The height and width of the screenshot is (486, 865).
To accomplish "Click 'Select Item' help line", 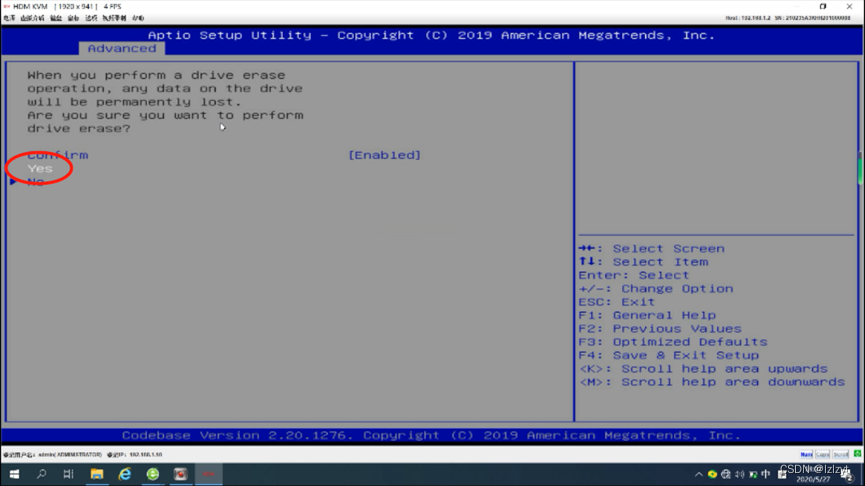I will (x=643, y=262).
